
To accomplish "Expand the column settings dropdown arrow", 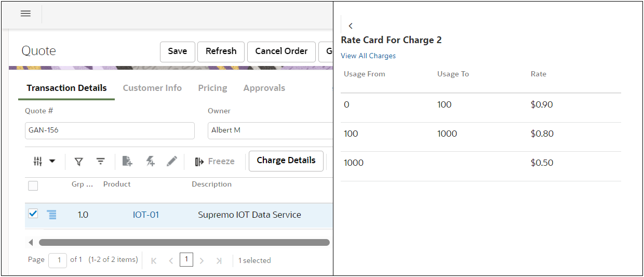I will click(x=52, y=162).
